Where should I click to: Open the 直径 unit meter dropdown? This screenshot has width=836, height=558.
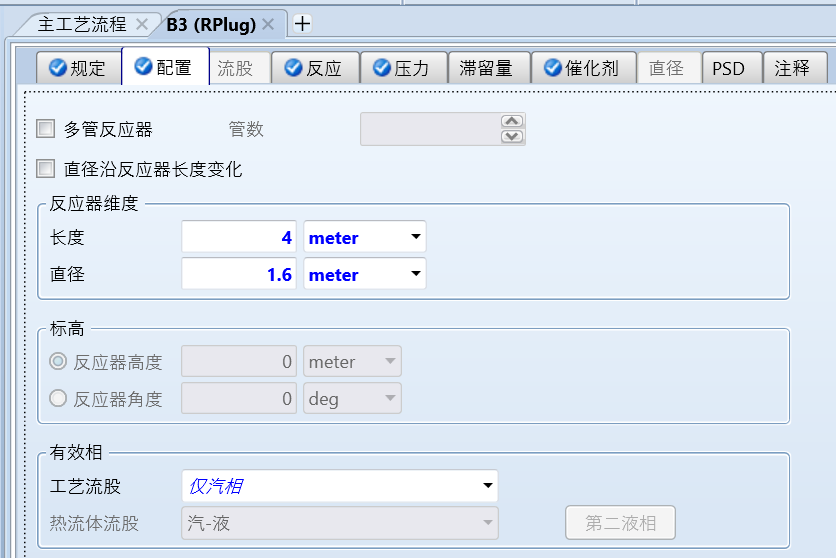click(x=365, y=274)
